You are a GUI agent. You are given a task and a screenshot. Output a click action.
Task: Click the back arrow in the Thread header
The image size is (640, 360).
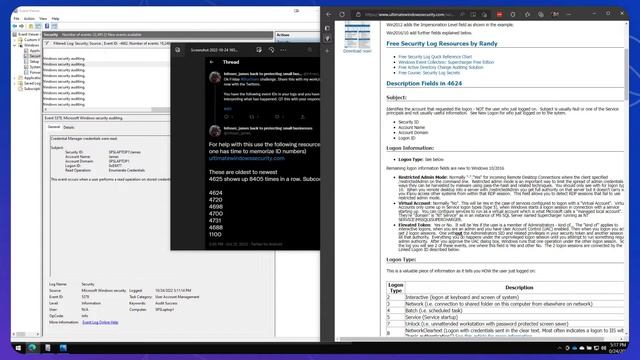211,62
